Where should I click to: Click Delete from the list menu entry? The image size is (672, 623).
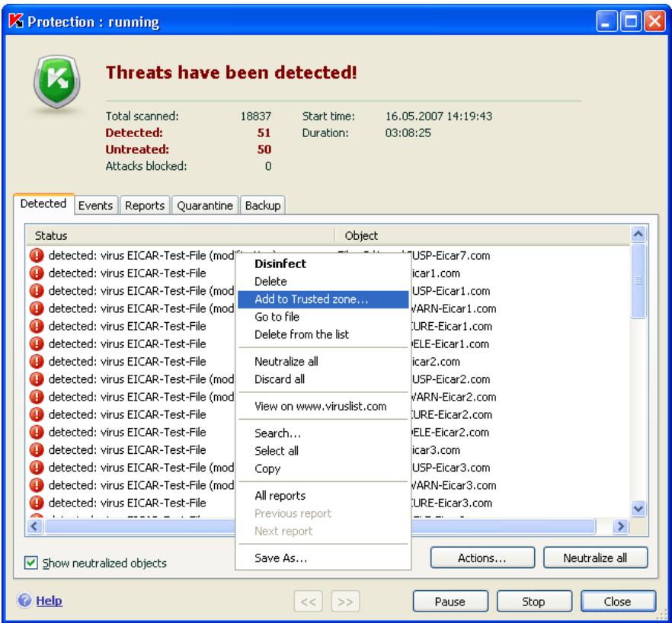tap(299, 332)
